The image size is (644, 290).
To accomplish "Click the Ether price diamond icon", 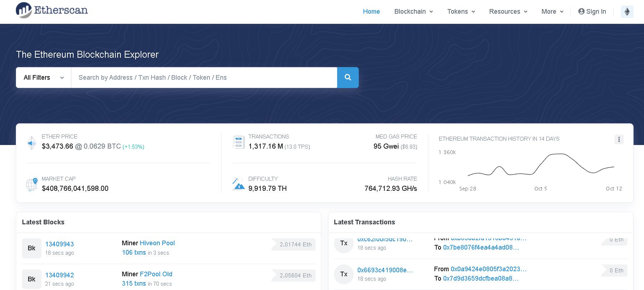I will (32, 143).
